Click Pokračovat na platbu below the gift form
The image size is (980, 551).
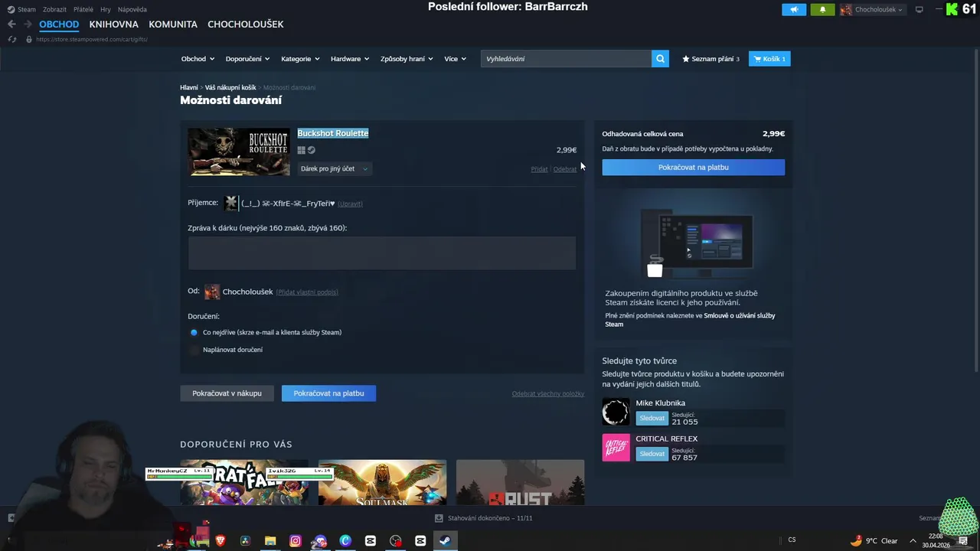pyautogui.click(x=328, y=393)
